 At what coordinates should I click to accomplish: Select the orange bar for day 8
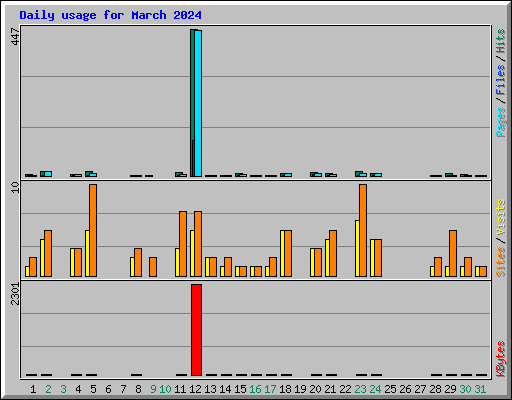(x=138, y=262)
